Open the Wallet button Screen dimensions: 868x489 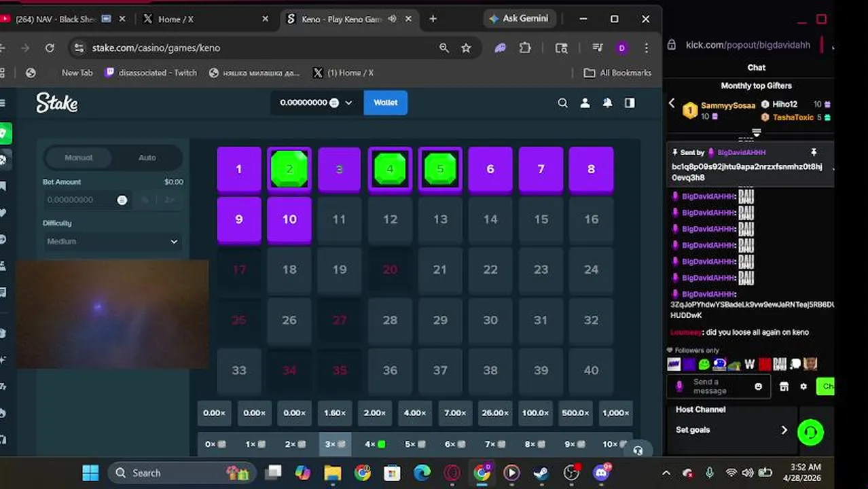click(x=385, y=103)
